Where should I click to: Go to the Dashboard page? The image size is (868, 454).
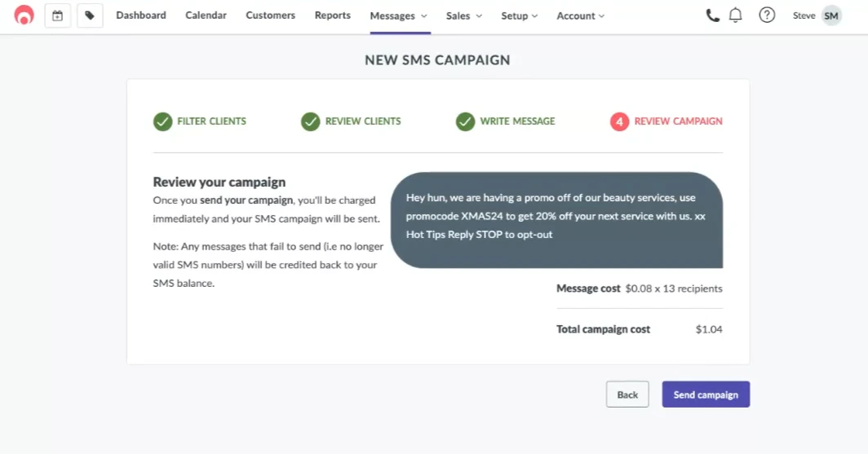point(141,15)
